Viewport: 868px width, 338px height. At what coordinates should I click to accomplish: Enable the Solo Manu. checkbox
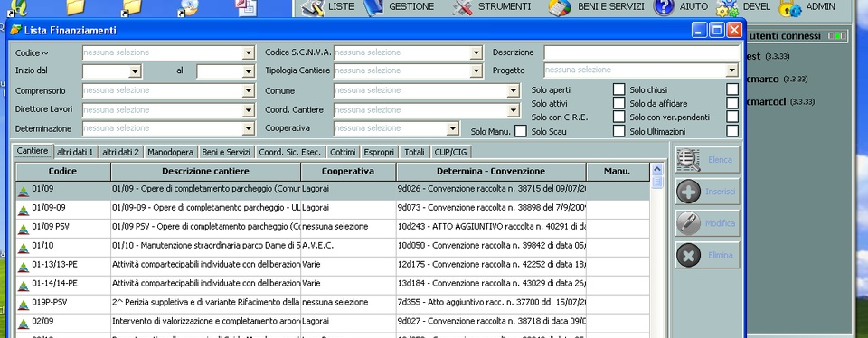click(521, 131)
